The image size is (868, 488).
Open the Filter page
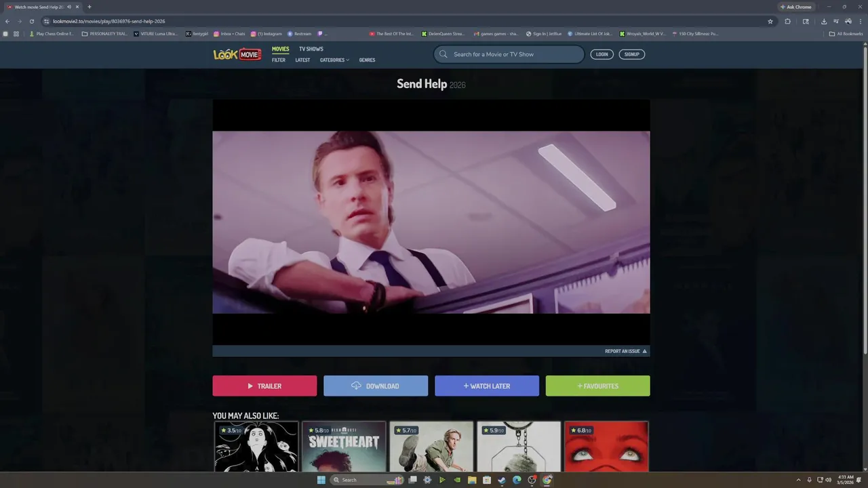pyautogui.click(x=279, y=60)
